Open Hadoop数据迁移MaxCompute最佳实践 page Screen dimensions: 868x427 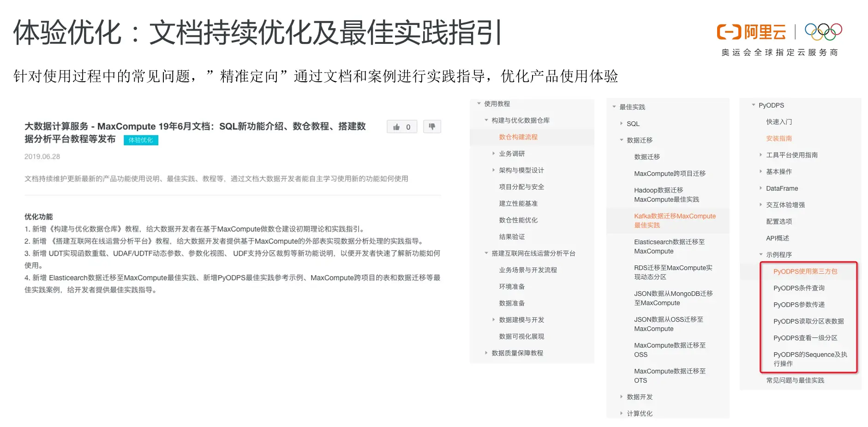pos(667,195)
